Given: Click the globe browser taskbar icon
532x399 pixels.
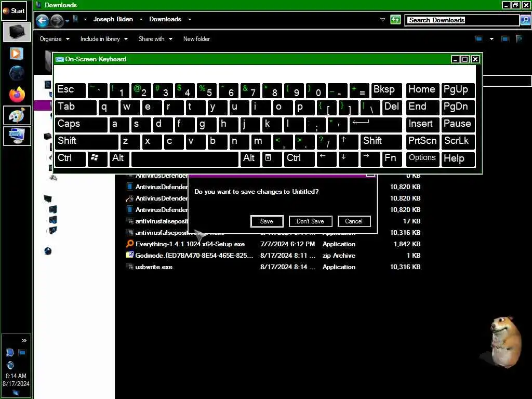Looking at the screenshot, I should click(17, 73).
